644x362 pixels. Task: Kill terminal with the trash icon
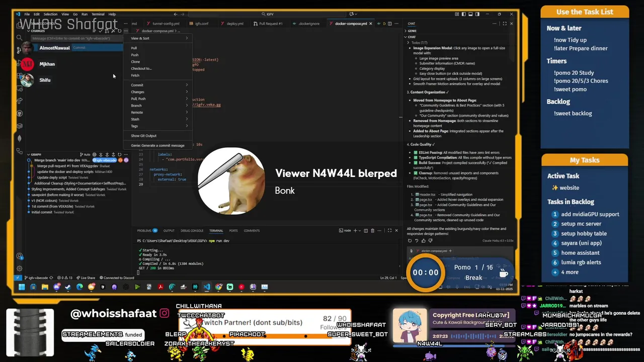pos(373,230)
